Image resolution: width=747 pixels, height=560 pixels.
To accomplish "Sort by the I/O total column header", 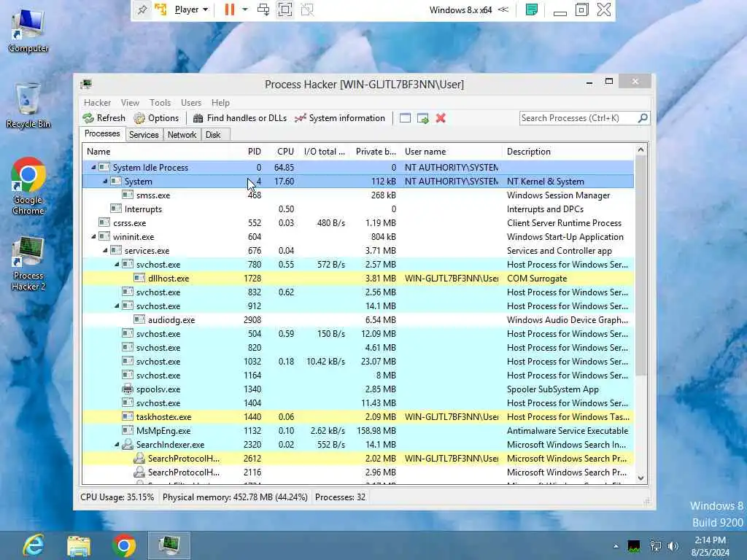I will pos(325,152).
